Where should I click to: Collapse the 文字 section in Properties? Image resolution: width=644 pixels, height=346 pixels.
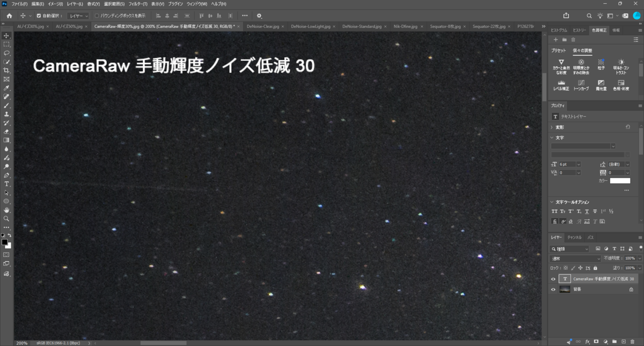click(x=552, y=137)
